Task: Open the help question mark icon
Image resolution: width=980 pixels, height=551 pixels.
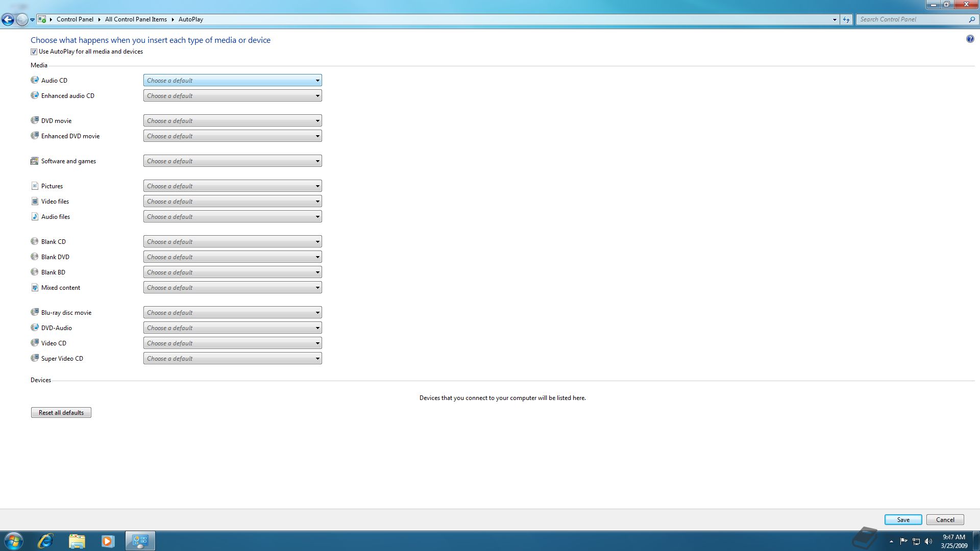Action: (x=970, y=39)
